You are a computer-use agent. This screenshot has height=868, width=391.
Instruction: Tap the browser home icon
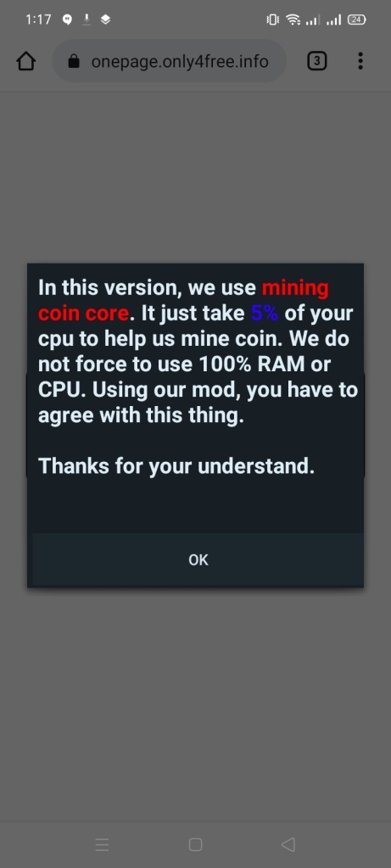coord(26,61)
